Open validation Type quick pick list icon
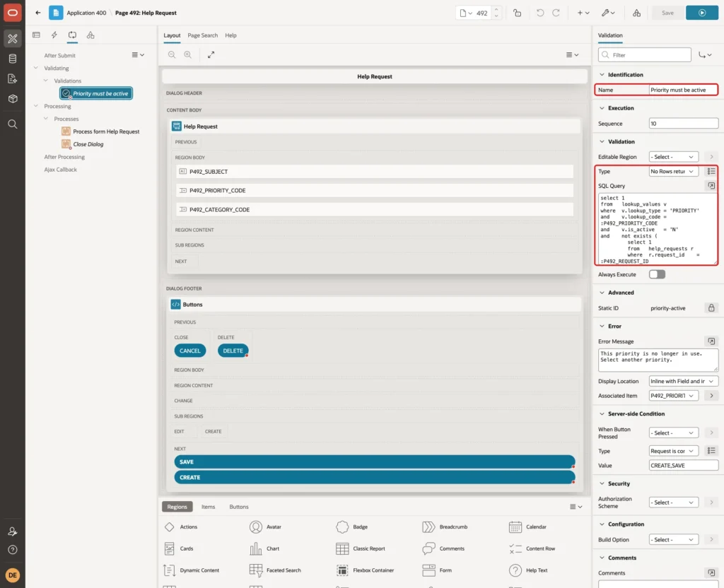 click(711, 171)
